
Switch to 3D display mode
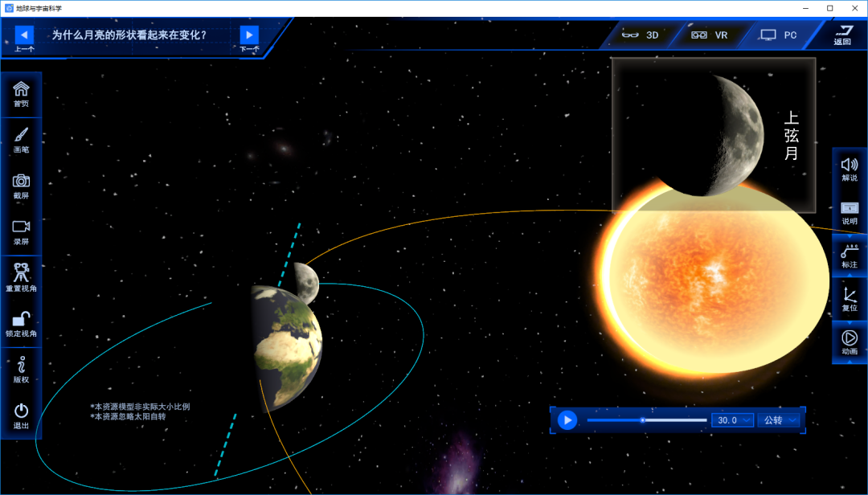tap(641, 35)
